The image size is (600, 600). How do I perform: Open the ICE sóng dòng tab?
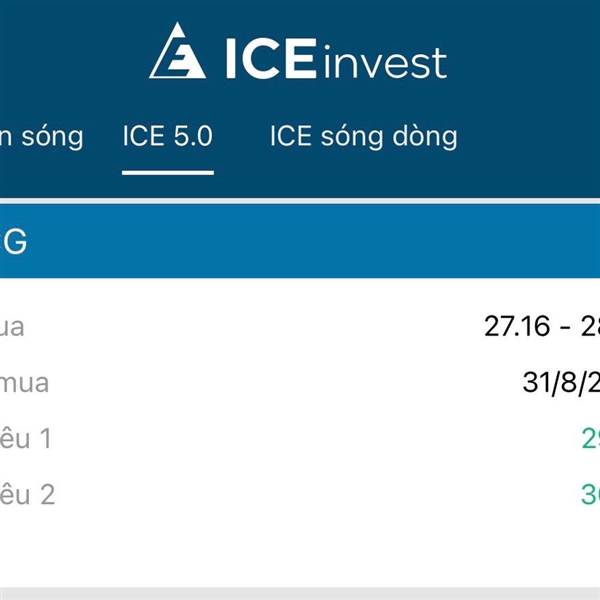(364, 137)
